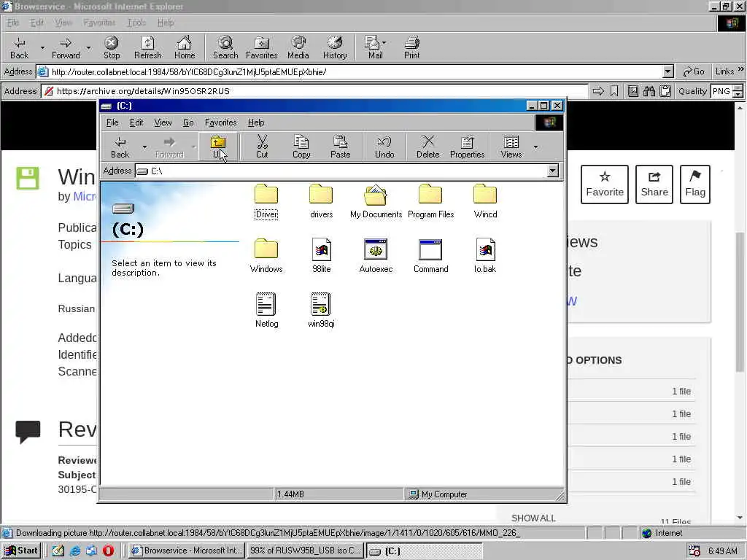The width and height of the screenshot is (747, 560).
Task: Select the 98lite file icon
Action: click(x=321, y=256)
